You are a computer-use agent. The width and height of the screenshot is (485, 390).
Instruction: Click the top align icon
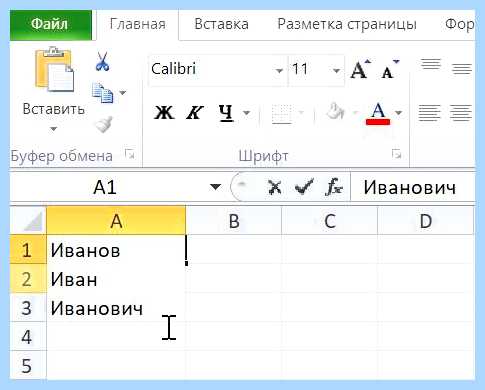pos(431,64)
